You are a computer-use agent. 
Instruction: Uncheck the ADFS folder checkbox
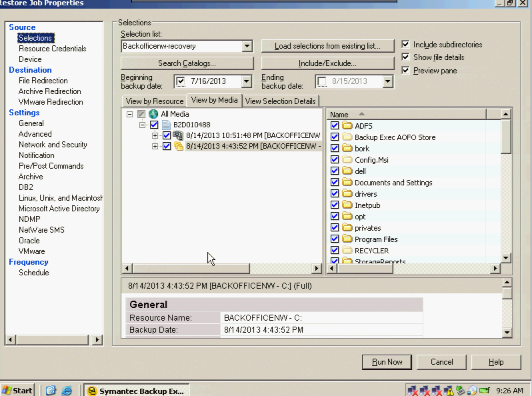coord(335,125)
